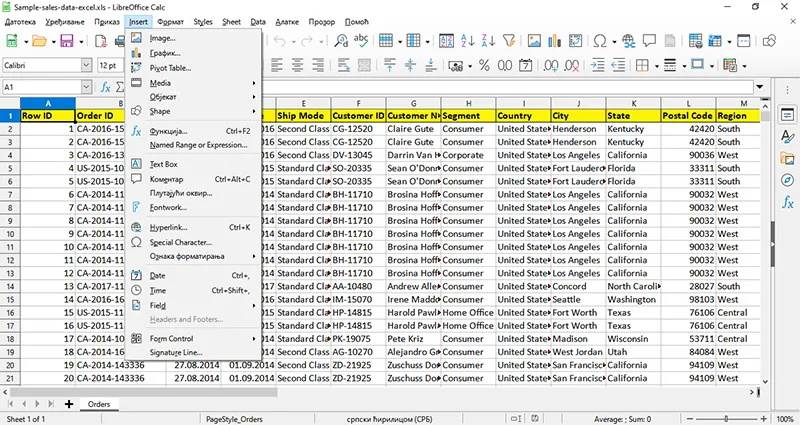Screen dimensions: 800x425
Task: Open the sidebar Gallery icon
Action: (788, 158)
